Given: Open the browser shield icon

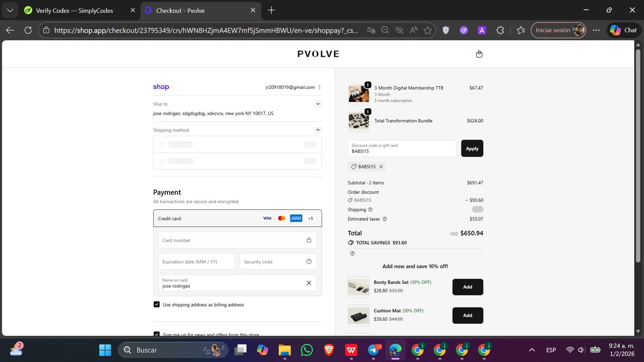Looking at the screenshot, I should (446, 30).
